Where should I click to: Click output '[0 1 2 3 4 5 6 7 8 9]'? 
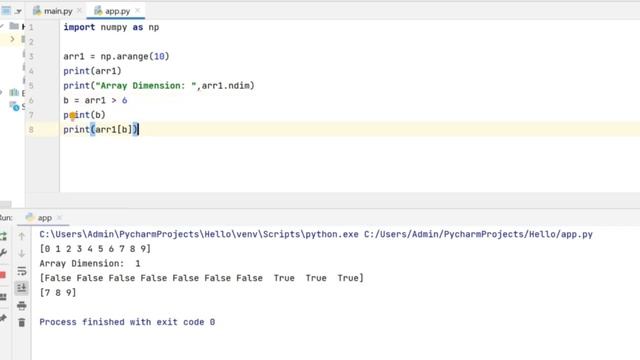[95, 249]
